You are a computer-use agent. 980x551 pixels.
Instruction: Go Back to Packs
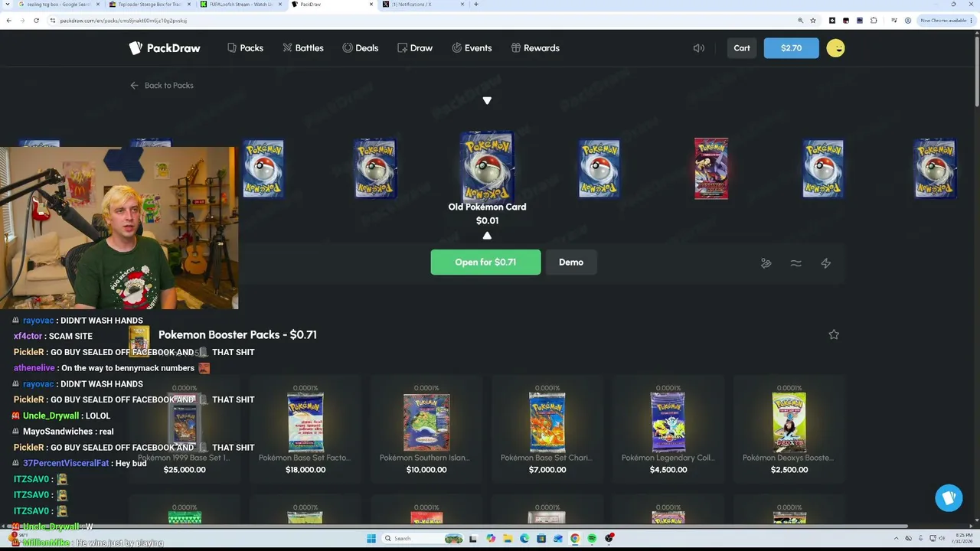[x=162, y=86]
